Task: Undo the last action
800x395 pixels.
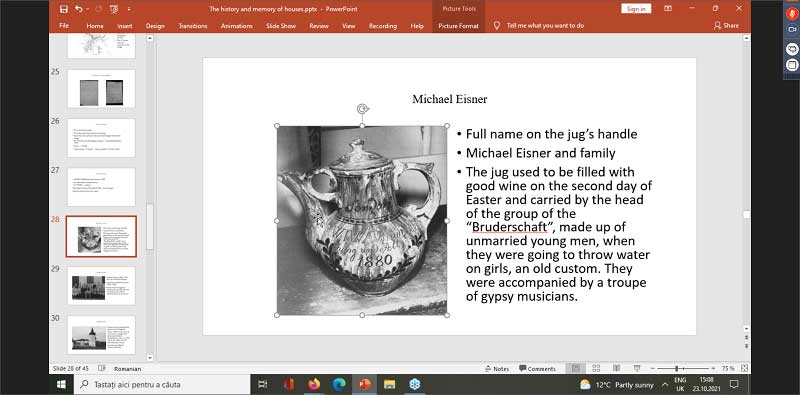Action: click(78, 9)
